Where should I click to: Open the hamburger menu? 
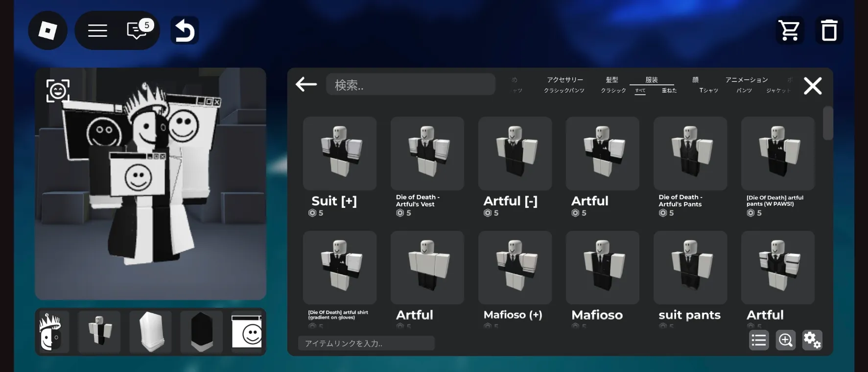click(97, 31)
